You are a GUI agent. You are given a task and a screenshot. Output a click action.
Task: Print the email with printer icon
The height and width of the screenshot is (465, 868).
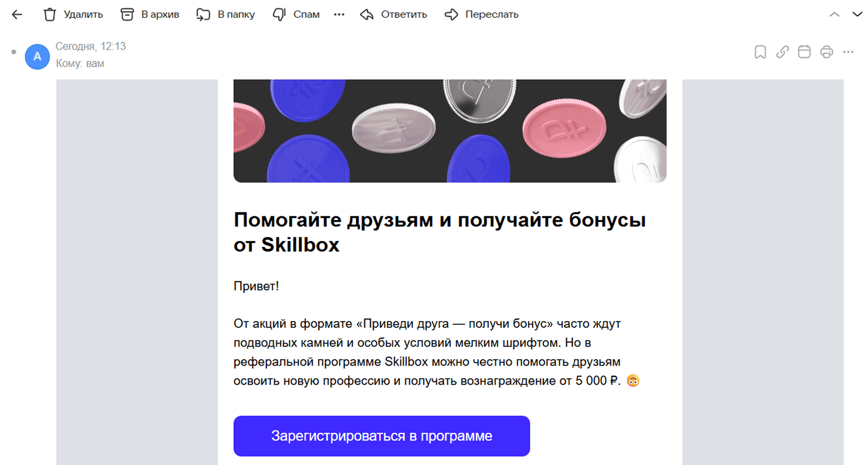827,52
